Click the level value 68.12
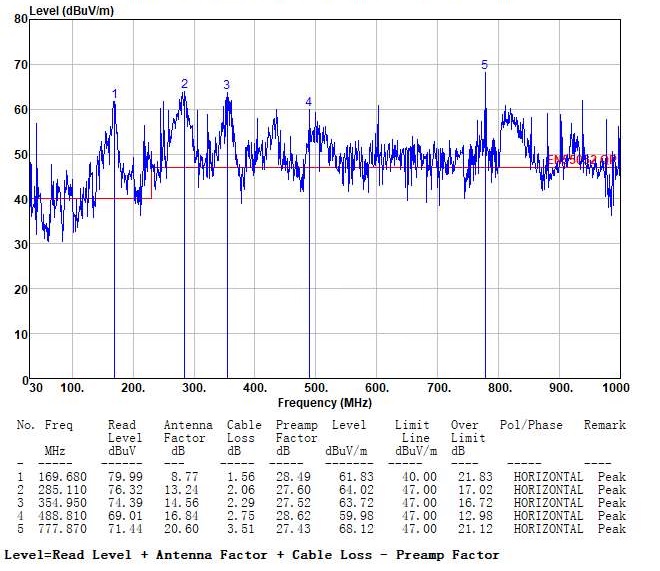 [357, 529]
